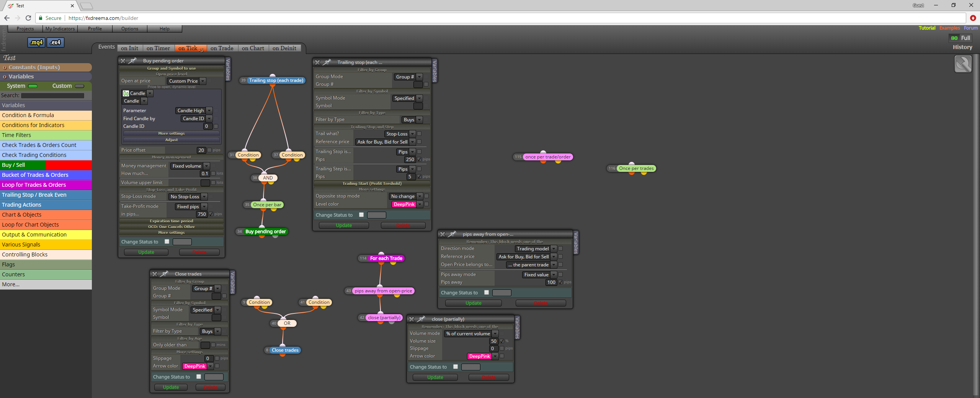
Task: Toggle the System variables switch
Action: (x=33, y=86)
